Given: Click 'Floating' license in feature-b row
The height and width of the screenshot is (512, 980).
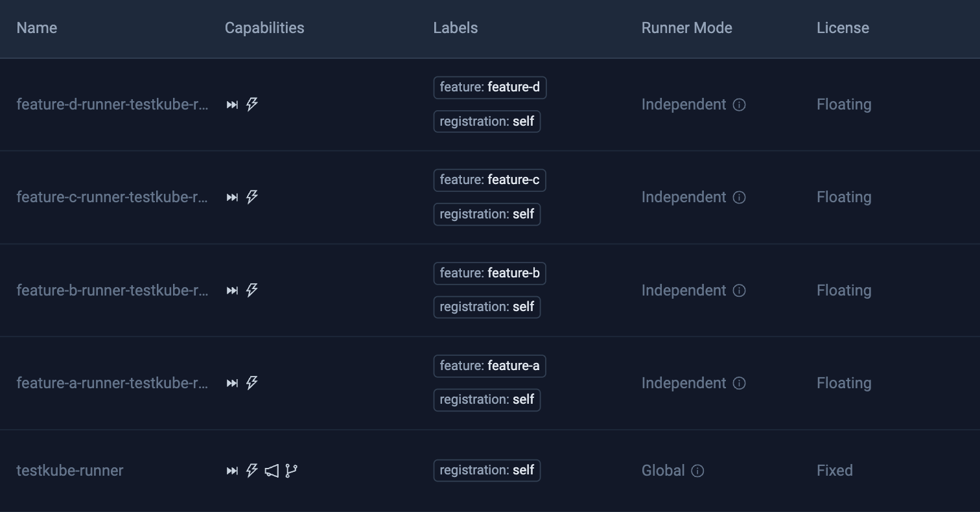Looking at the screenshot, I should tap(844, 290).
